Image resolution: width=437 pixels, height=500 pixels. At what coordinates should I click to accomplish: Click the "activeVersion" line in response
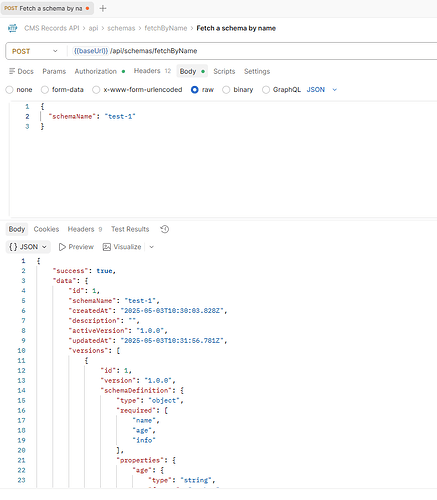118,331
